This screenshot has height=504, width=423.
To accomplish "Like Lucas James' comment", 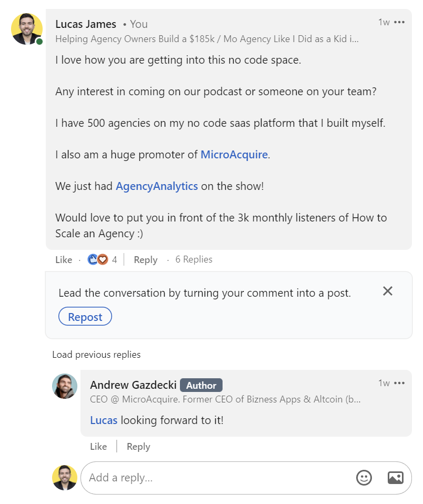I will 64,260.
